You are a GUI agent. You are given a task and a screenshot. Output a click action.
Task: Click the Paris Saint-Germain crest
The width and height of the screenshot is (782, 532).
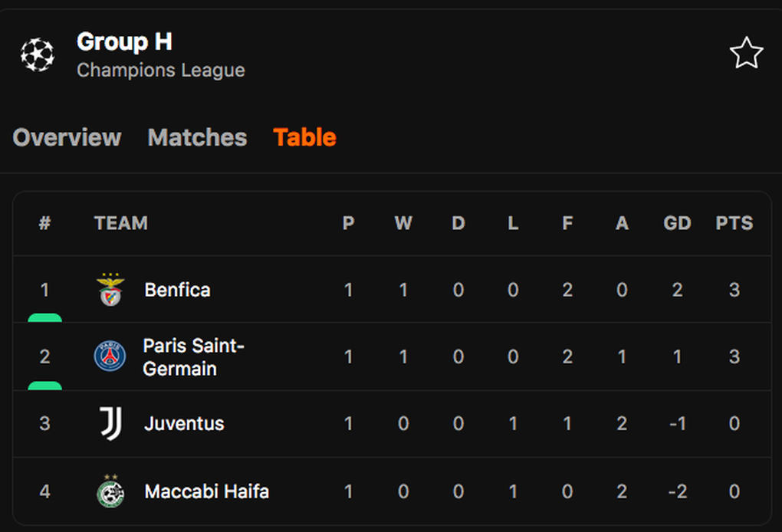coord(110,356)
